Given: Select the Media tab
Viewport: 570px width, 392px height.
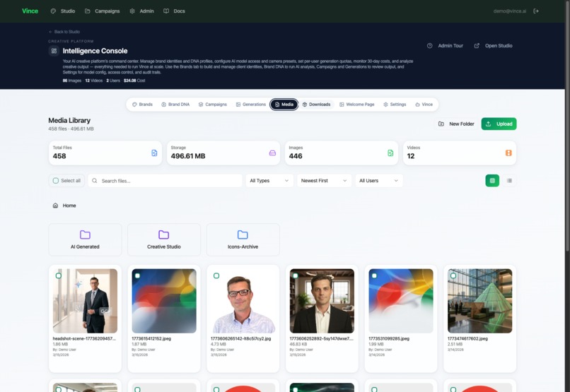Looking at the screenshot, I should click(x=284, y=105).
